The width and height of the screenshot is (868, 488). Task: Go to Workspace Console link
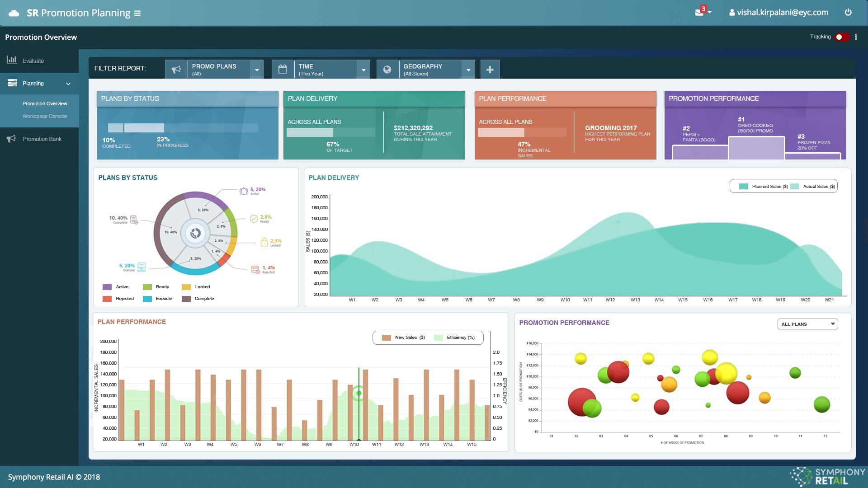pos(45,116)
